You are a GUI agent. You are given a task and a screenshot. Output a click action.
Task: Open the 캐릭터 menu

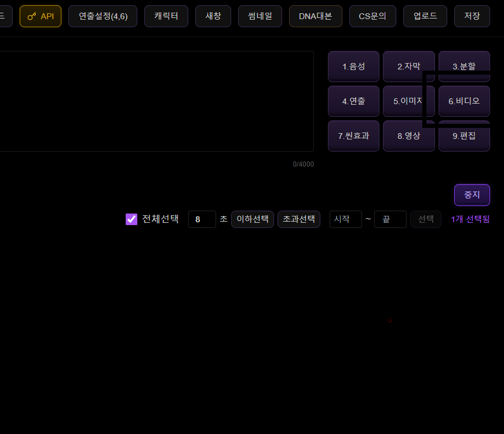click(166, 16)
